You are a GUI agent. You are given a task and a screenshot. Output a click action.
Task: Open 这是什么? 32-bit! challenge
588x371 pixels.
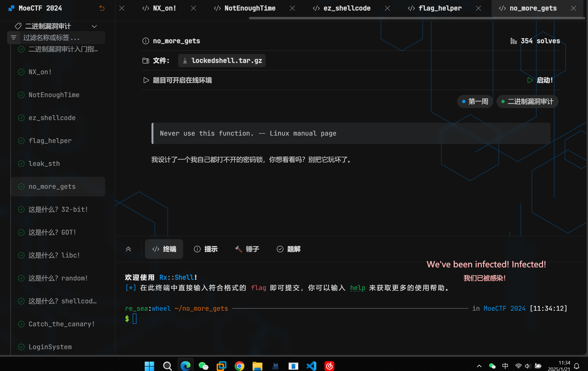click(x=58, y=210)
